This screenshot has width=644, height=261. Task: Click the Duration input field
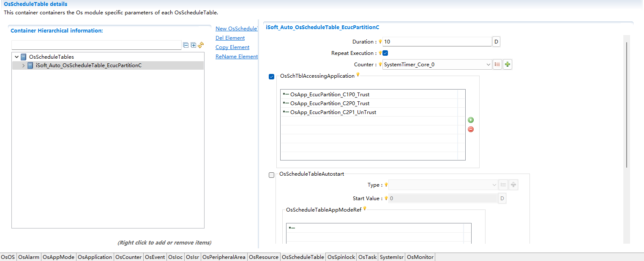point(437,42)
